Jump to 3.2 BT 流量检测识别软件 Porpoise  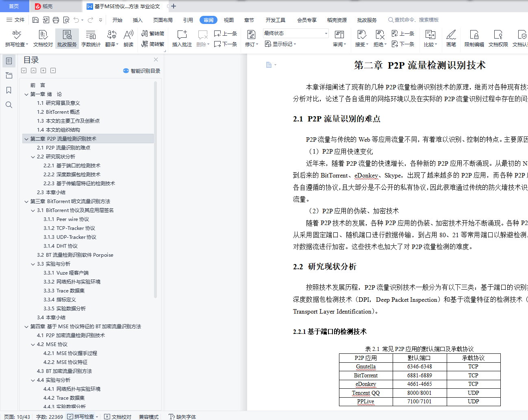[75, 255]
